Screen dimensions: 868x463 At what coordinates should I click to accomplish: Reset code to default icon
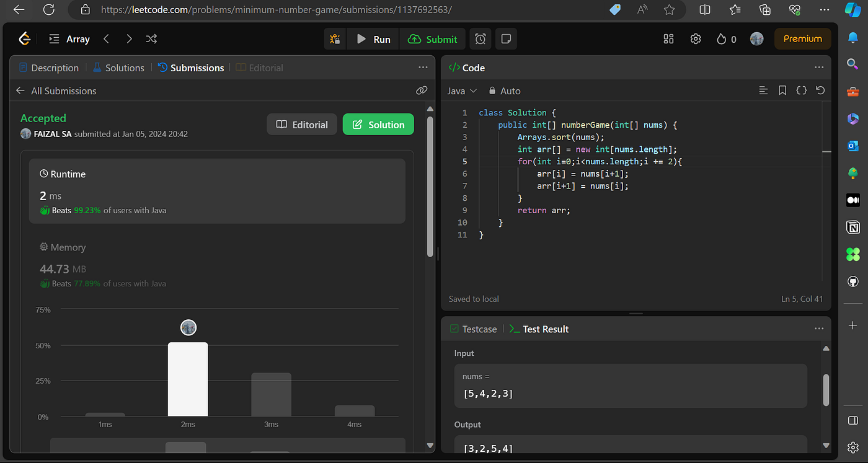820,90
